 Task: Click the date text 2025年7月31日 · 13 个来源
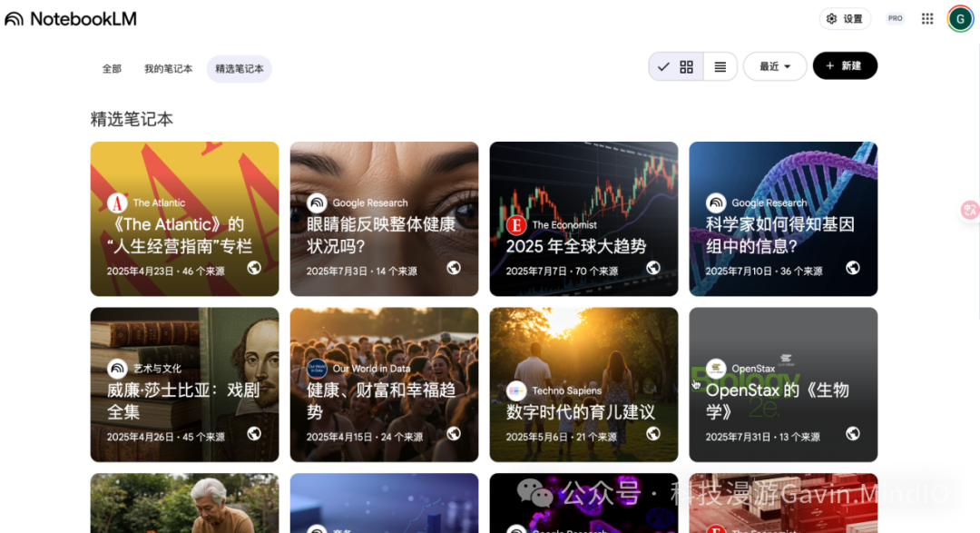[762, 437]
